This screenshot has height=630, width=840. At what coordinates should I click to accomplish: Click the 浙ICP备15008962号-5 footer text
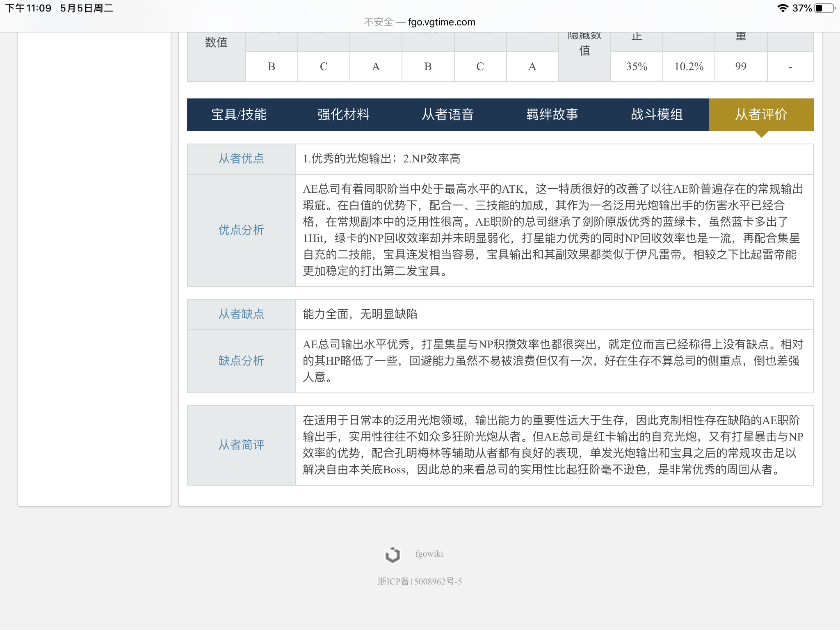pos(420,582)
